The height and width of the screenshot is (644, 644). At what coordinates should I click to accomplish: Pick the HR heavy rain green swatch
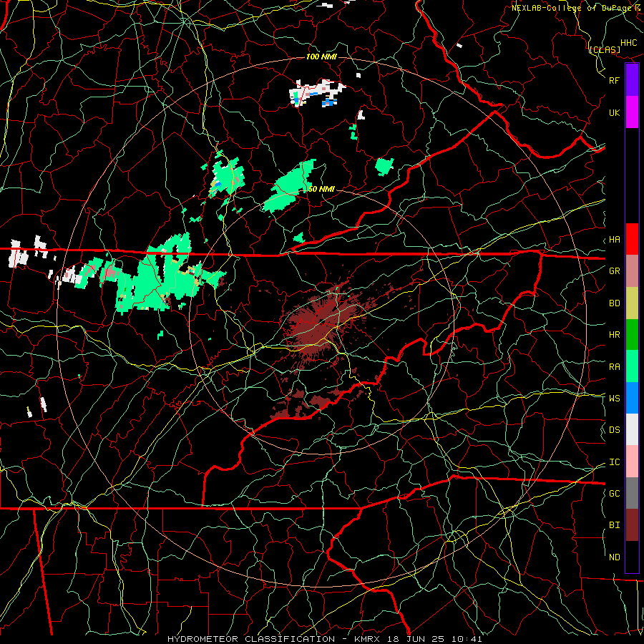click(x=632, y=335)
